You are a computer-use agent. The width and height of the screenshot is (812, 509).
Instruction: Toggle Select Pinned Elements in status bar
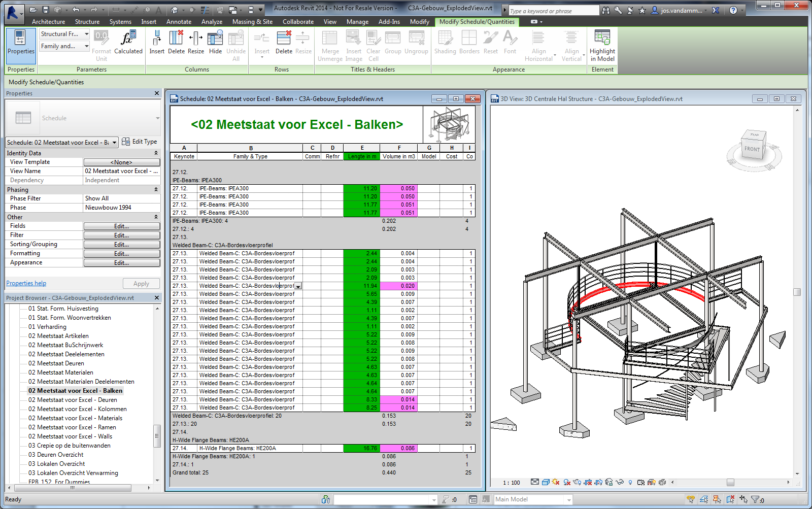[717, 499]
